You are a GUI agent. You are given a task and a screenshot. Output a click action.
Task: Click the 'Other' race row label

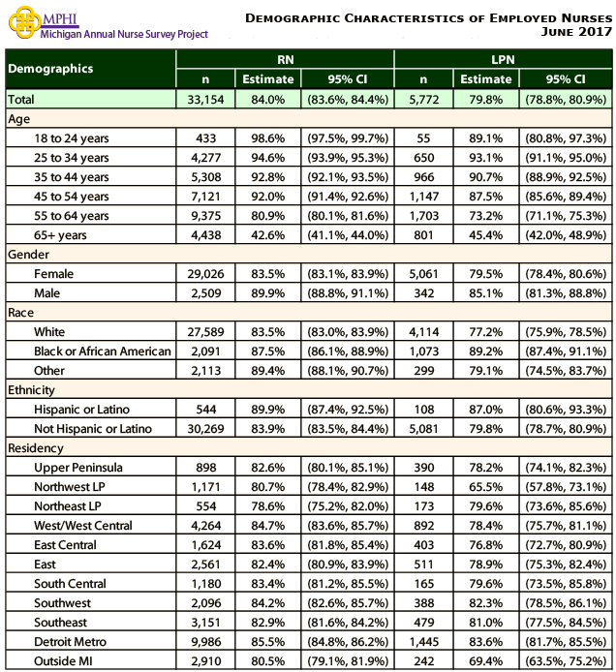coord(49,371)
